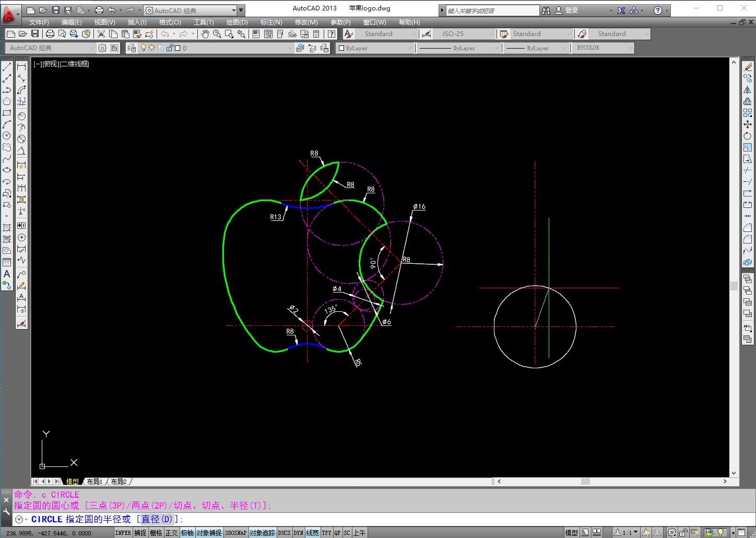Click the Cut scissors icon

(x=101, y=34)
